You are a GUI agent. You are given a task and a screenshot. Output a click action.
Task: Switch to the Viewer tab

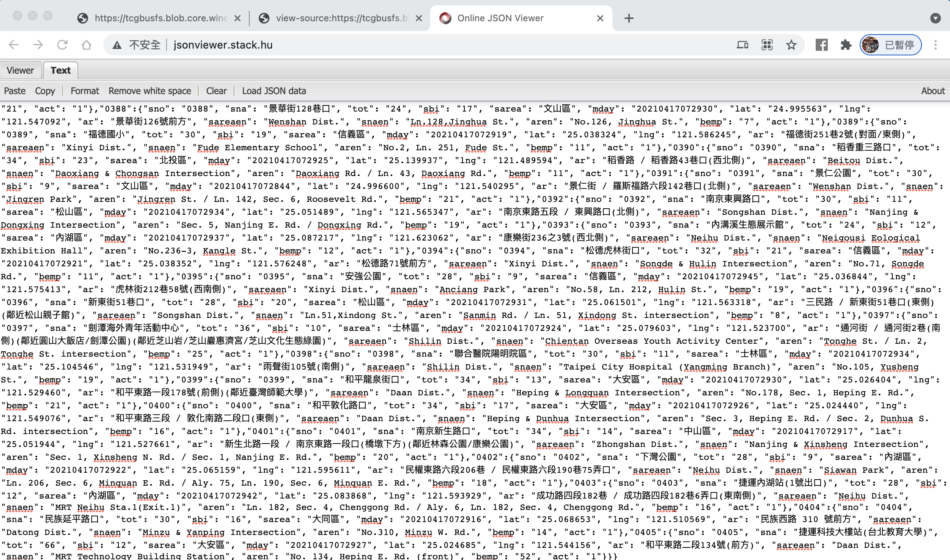[x=20, y=70]
